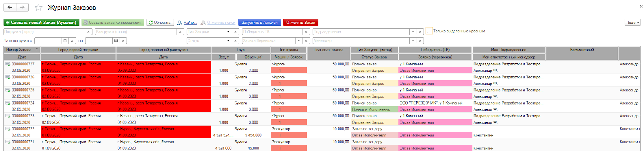644x151 pixels.
Task: Clear the Подразделение filter with x
Action: (420, 32)
